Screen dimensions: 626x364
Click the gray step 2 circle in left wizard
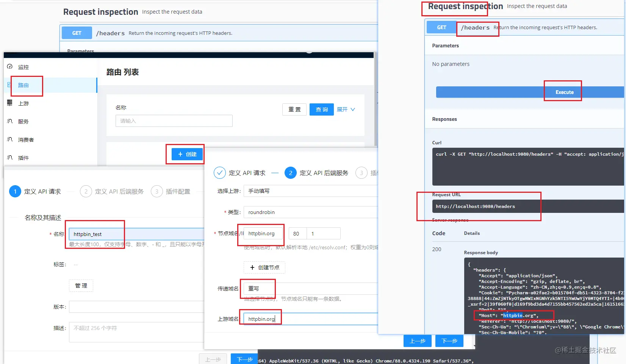(x=86, y=191)
